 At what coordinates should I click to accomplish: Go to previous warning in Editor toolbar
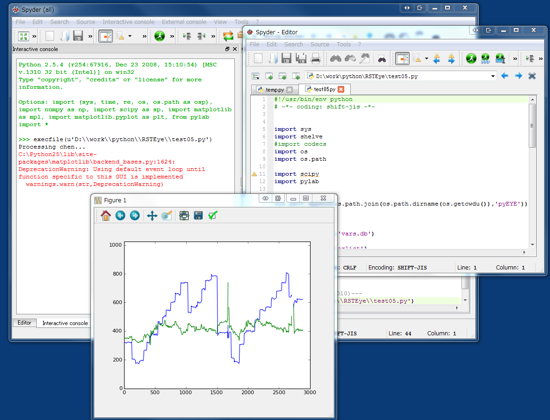tap(437, 58)
